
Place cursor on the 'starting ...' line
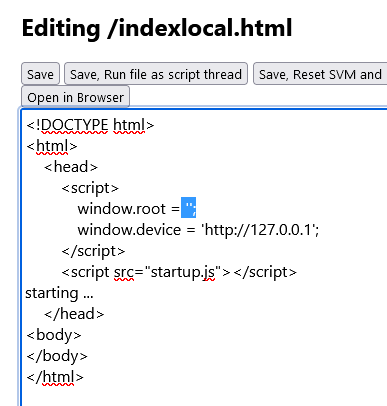59,293
